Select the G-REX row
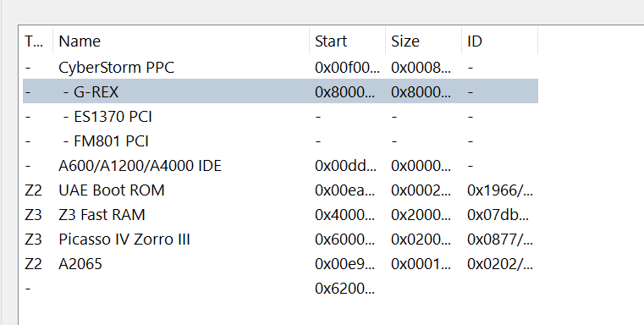 [x=280, y=91]
